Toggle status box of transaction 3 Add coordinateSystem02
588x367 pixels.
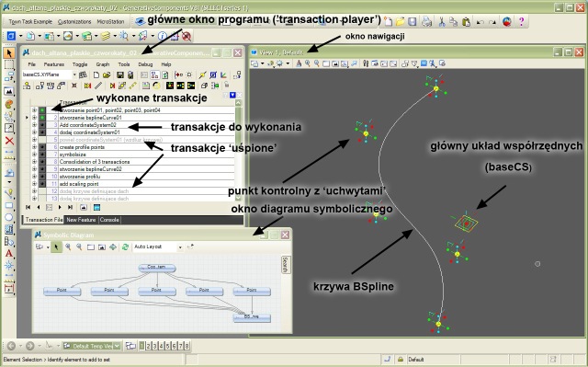42,125
